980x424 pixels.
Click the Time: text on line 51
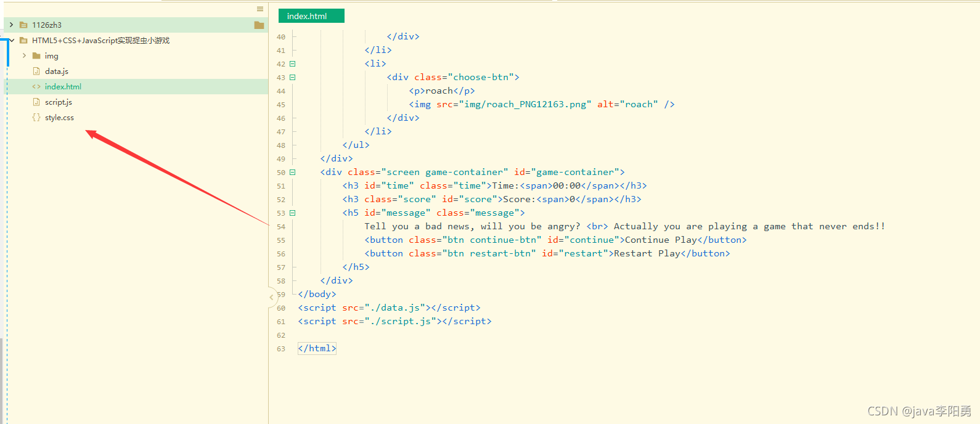[x=506, y=185]
